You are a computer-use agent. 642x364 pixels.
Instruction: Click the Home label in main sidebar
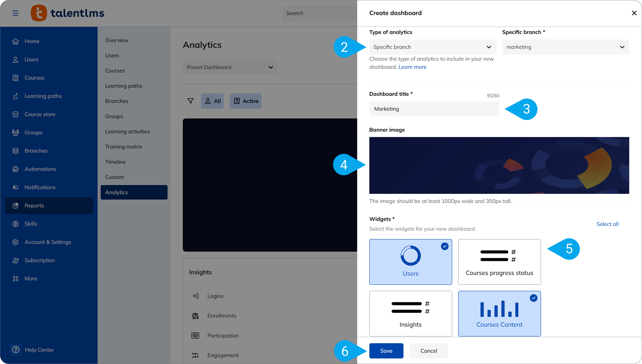coord(32,41)
